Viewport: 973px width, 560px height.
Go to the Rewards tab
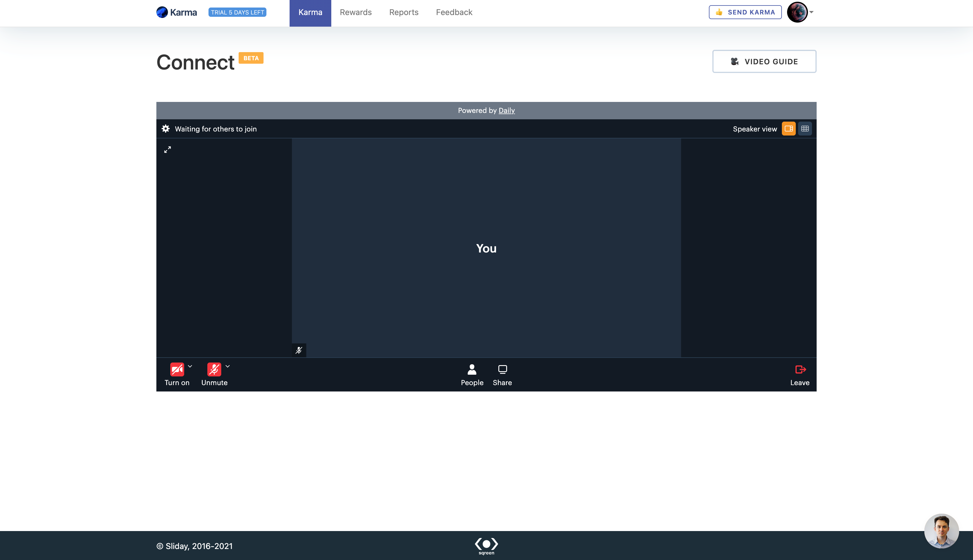click(x=355, y=12)
